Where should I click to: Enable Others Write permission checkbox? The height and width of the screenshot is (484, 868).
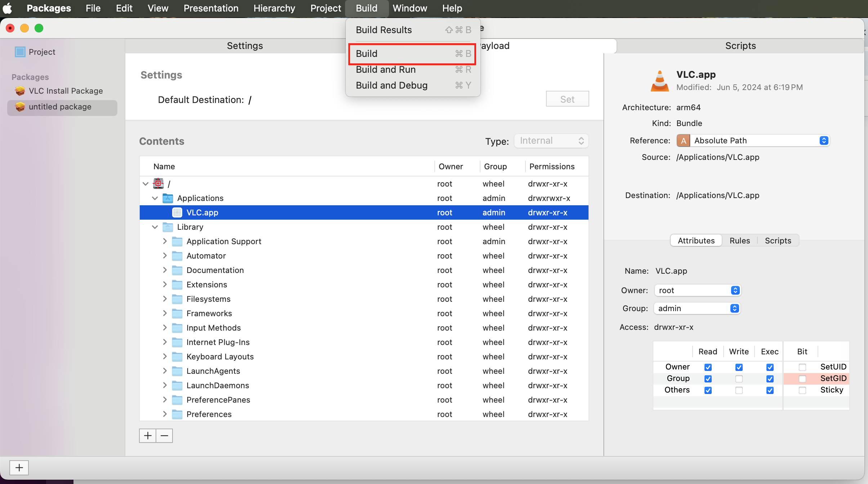pos(739,390)
